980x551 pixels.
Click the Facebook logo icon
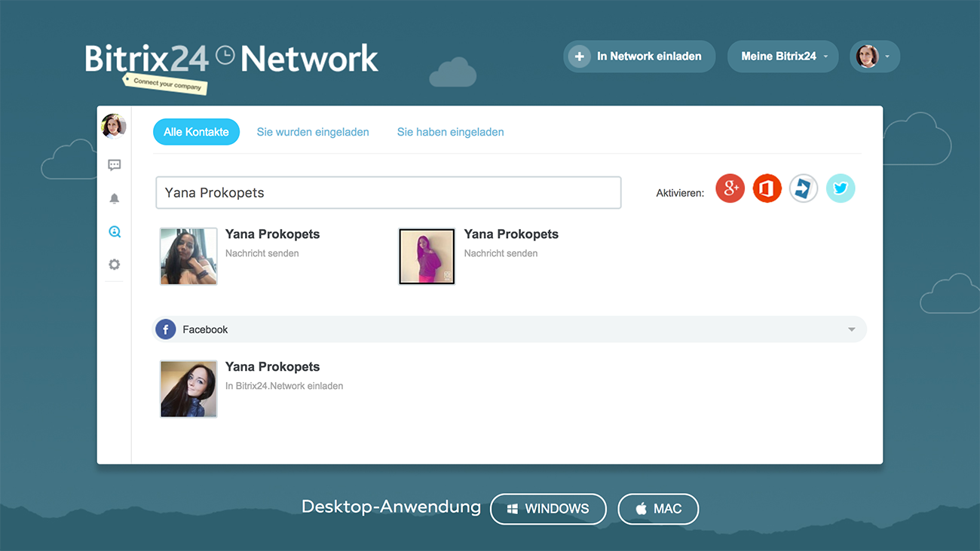click(x=166, y=329)
